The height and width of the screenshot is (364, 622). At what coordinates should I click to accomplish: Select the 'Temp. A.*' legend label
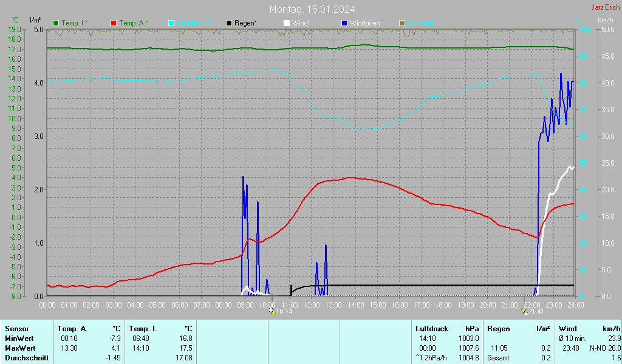pyautogui.click(x=134, y=24)
